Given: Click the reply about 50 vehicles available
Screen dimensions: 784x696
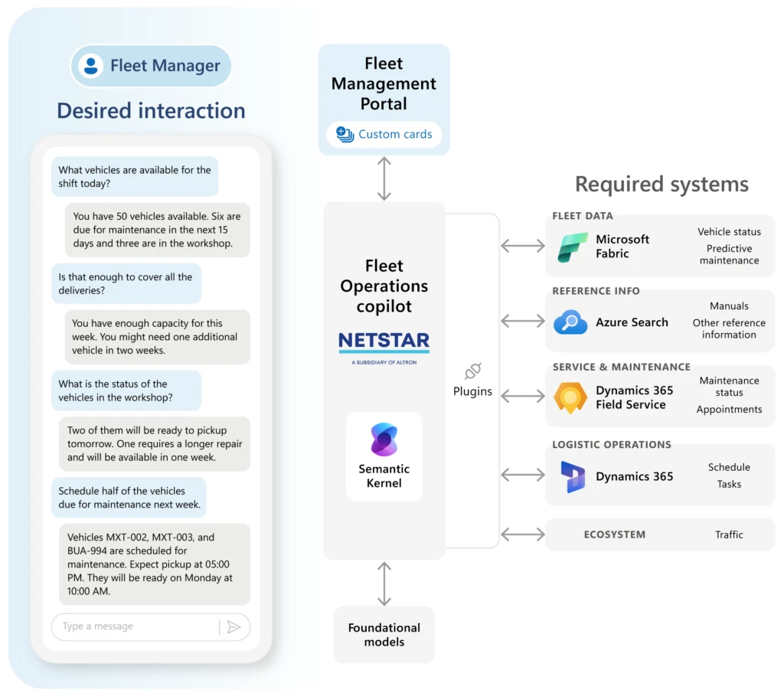Looking at the screenshot, I should pos(156,230).
